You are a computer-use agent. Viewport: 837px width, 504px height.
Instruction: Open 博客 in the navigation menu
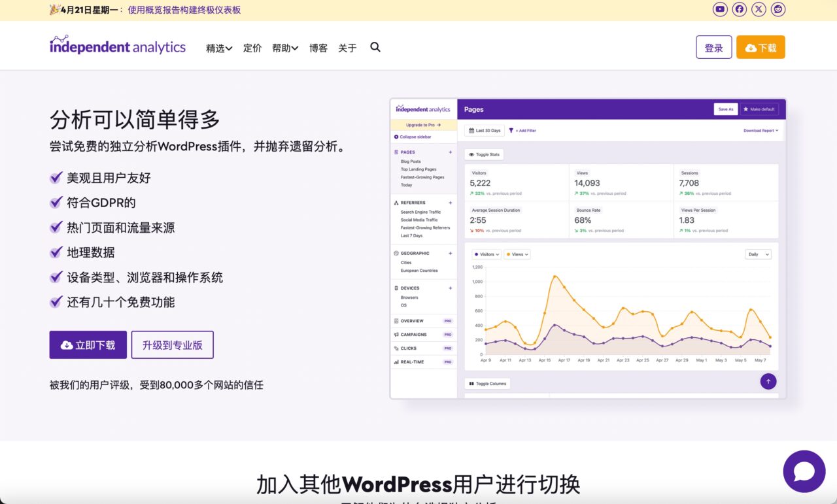tap(318, 48)
